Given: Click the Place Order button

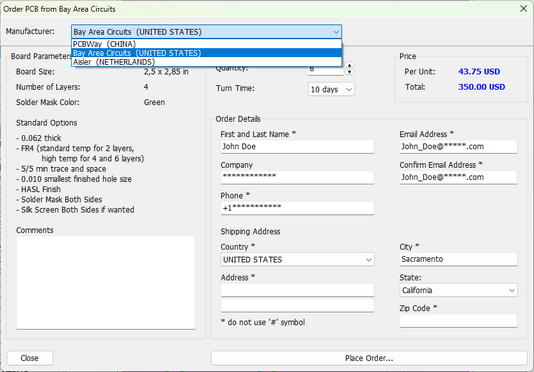Looking at the screenshot, I should (369, 358).
